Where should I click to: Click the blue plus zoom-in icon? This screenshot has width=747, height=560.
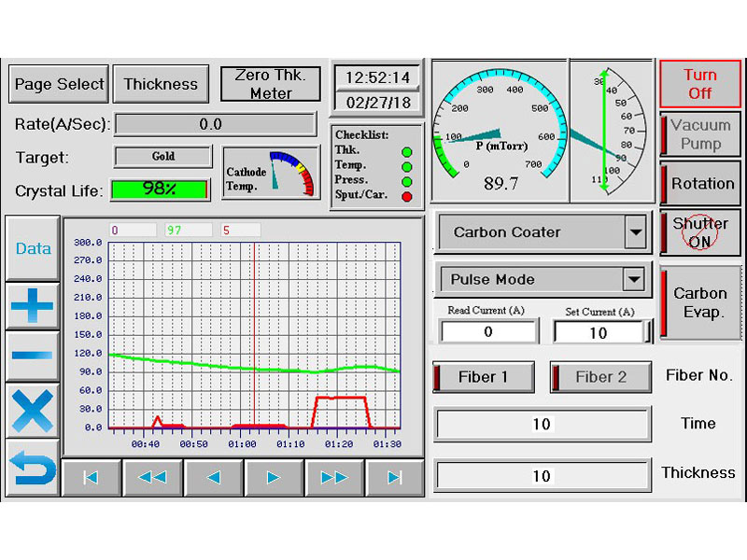click(x=33, y=305)
